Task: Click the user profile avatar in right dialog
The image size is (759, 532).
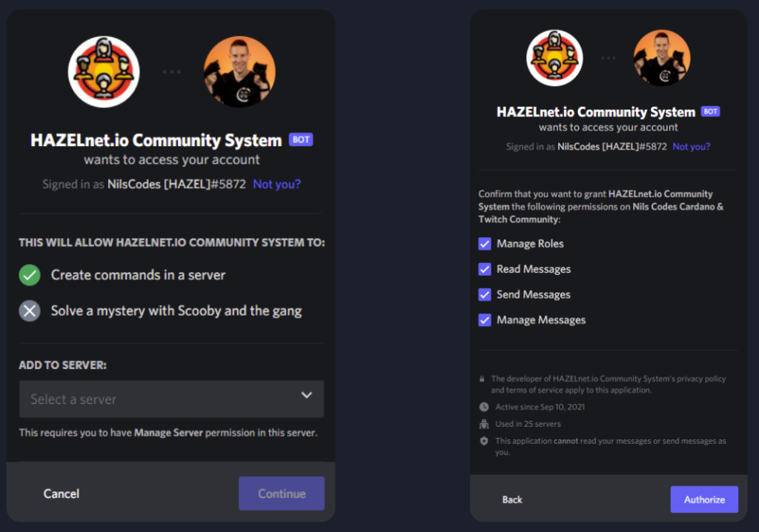Action: 662,58
